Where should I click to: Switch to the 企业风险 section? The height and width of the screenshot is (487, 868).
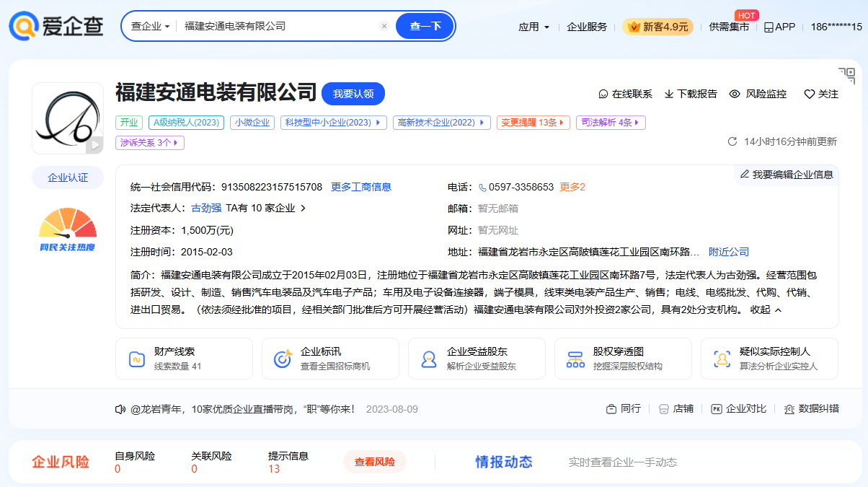pyautogui.click(x=61, y=462)
